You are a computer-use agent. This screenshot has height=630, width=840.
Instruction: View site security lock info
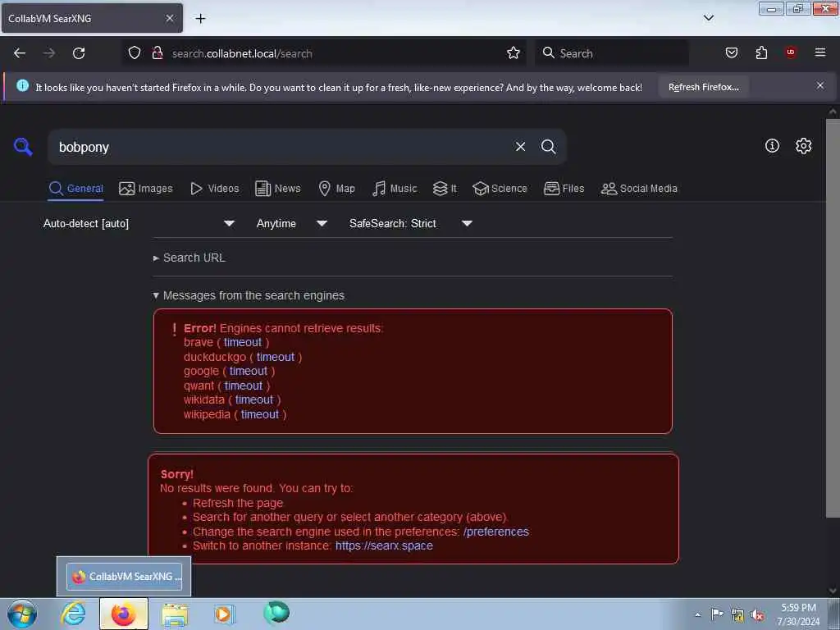157,53
